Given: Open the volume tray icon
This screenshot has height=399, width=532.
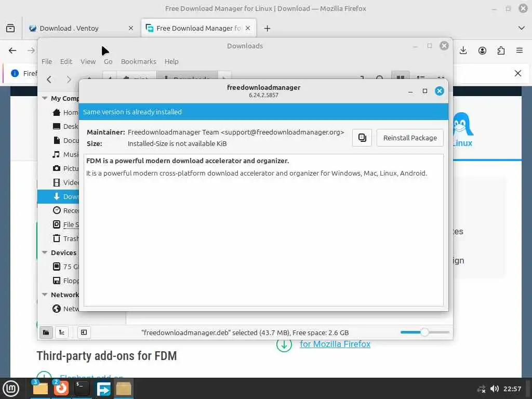Looking at the screenshot, I should 495,389.
